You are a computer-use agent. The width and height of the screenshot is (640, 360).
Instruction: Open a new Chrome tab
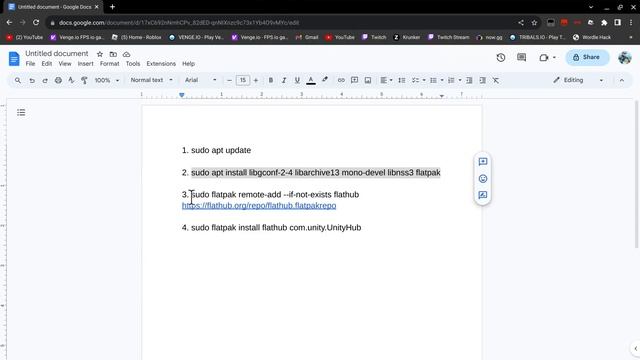[x=112, y=7]
